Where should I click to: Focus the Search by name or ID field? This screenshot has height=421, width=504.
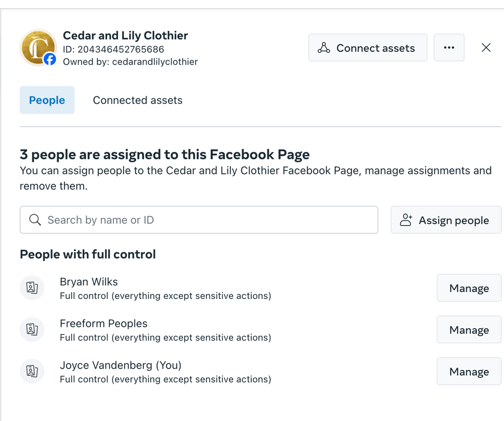207,220
